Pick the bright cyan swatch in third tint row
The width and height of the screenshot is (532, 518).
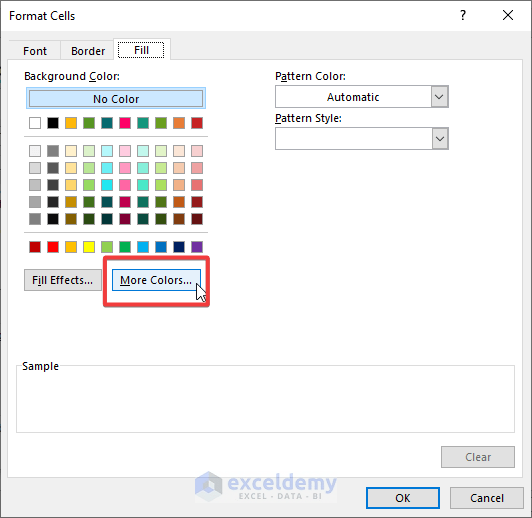(107, 185)
